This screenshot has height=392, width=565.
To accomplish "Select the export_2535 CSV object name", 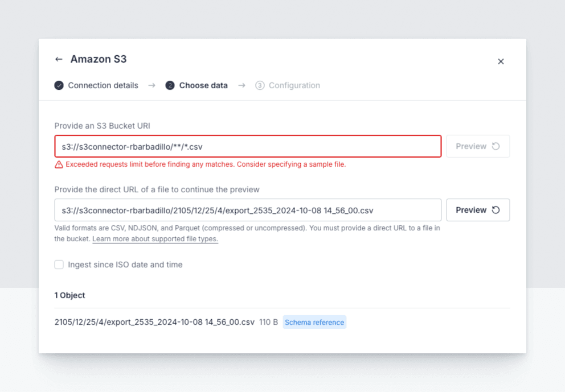I will click(x=154, y=322).
